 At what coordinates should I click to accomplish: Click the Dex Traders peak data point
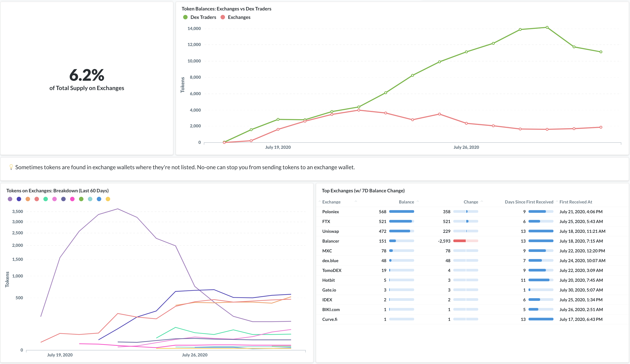(547, 28)
